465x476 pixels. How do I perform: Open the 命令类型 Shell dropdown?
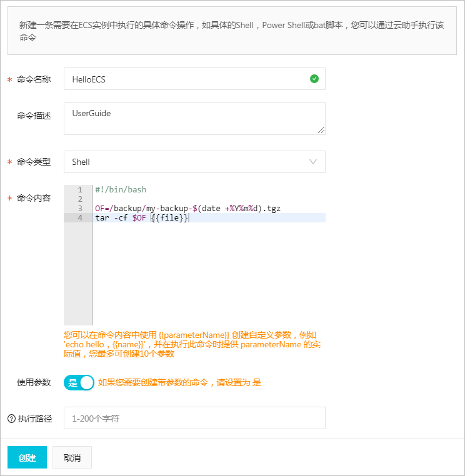[194, 162]
